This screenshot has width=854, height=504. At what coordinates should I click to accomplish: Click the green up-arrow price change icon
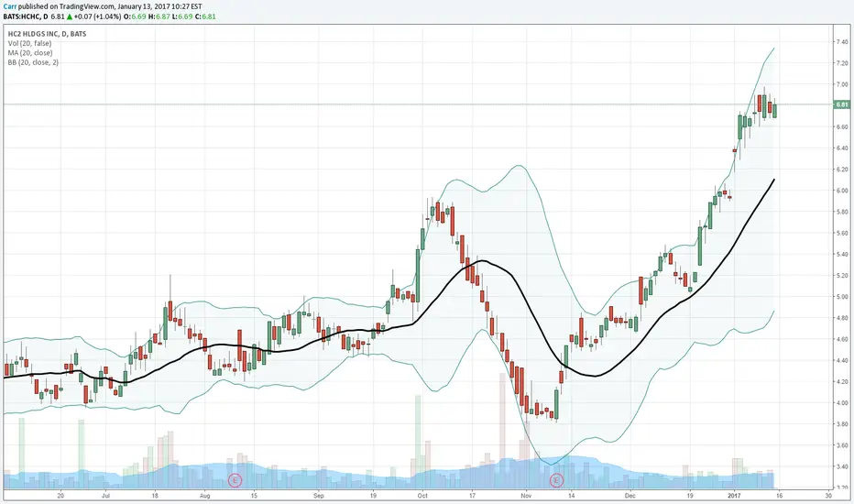[70, 16]
